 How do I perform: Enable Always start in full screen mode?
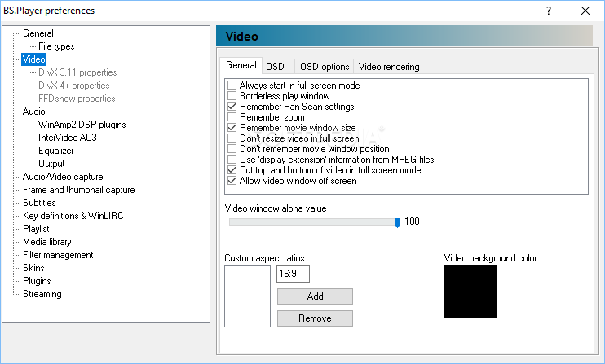click(232, 86)
